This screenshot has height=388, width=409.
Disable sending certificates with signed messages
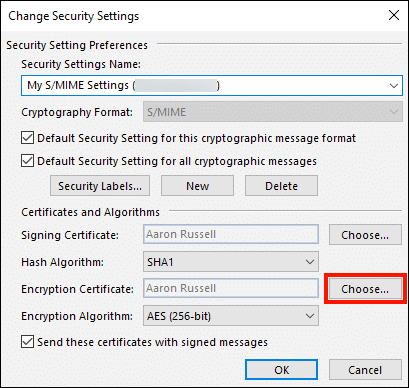point(27,342)
